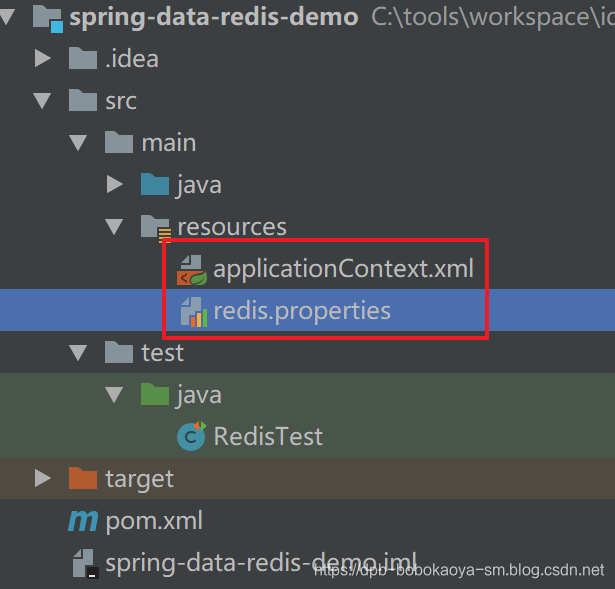Select the resources folder label

(232, 227)
